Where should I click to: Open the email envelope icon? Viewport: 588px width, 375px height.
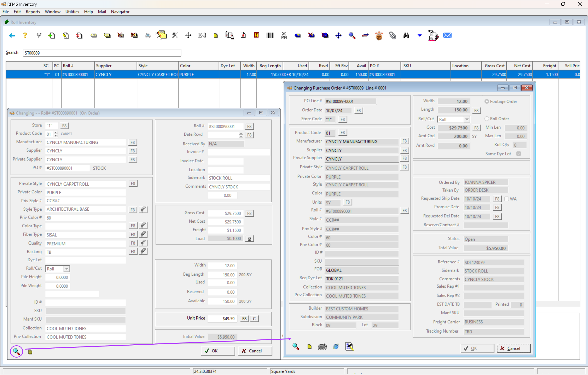click(447, 35)
